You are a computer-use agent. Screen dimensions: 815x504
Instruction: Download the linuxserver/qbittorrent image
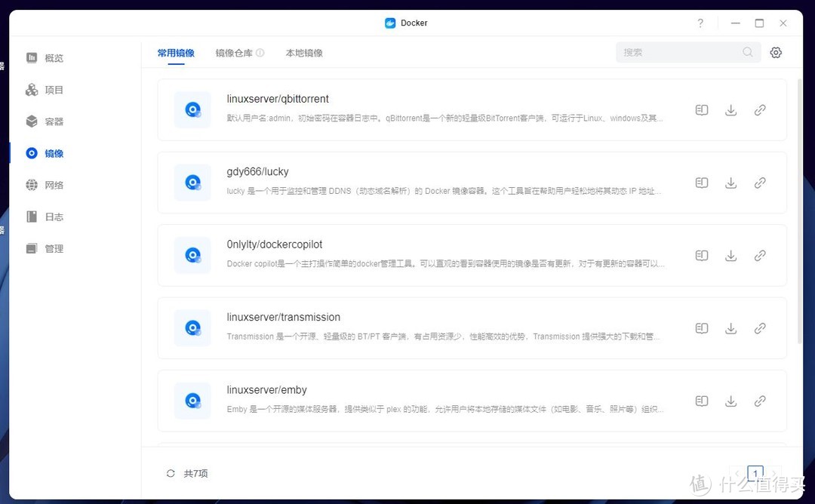tap(730, 109)
